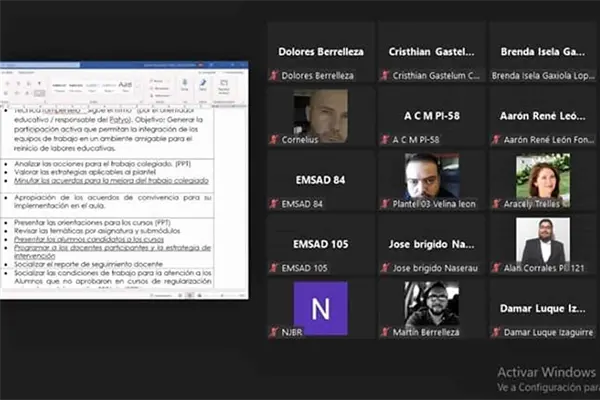Click muted mic icon on NJBR tile
This screenshot has height=400, width=600.
(274, 332)
